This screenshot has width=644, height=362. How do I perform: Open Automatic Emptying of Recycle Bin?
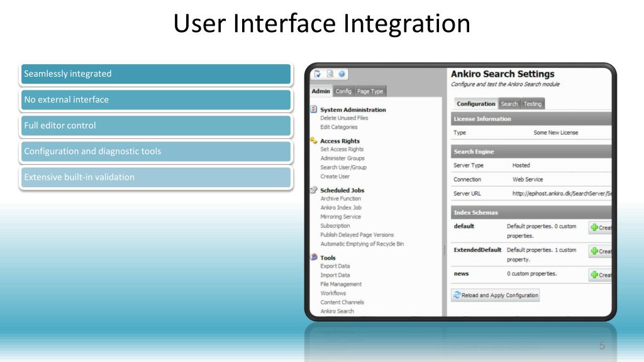click(x=362, y=243)
